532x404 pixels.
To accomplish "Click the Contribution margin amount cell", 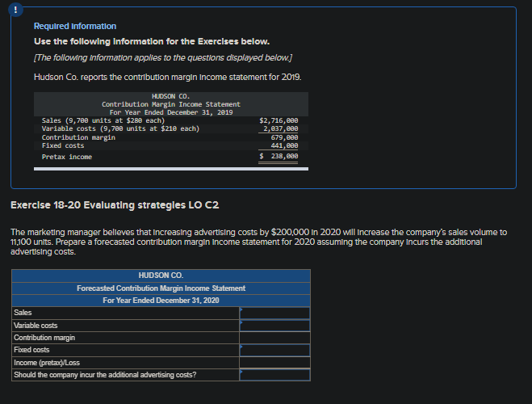I will point(274,338).
